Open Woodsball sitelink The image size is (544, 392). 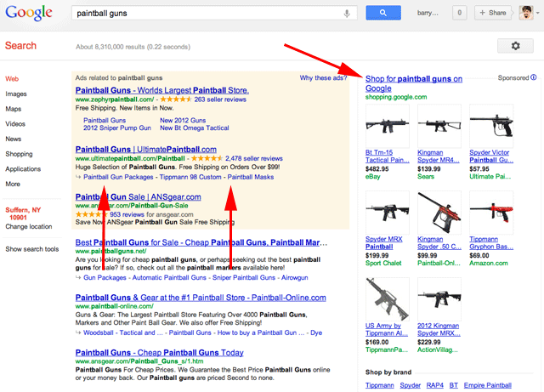pyautogui.click(x=99, y=332)
